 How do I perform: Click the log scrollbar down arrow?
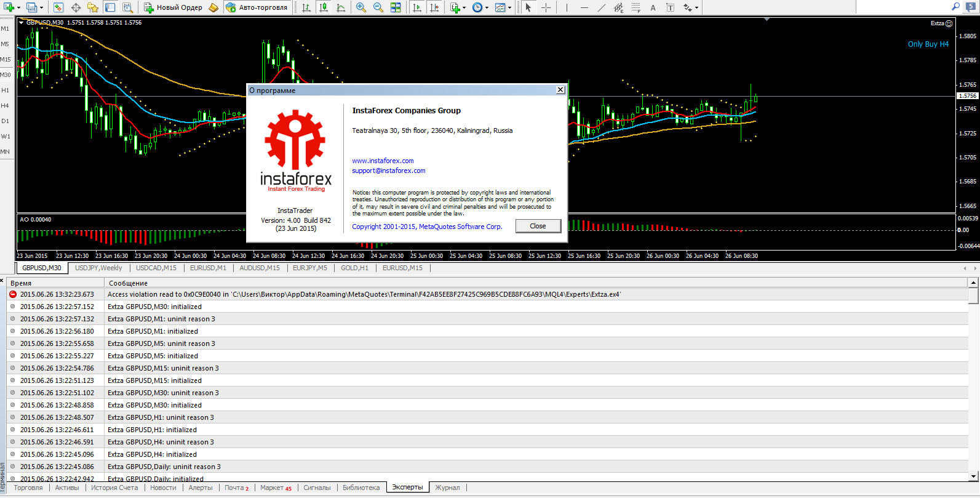[x=973, y=476]
